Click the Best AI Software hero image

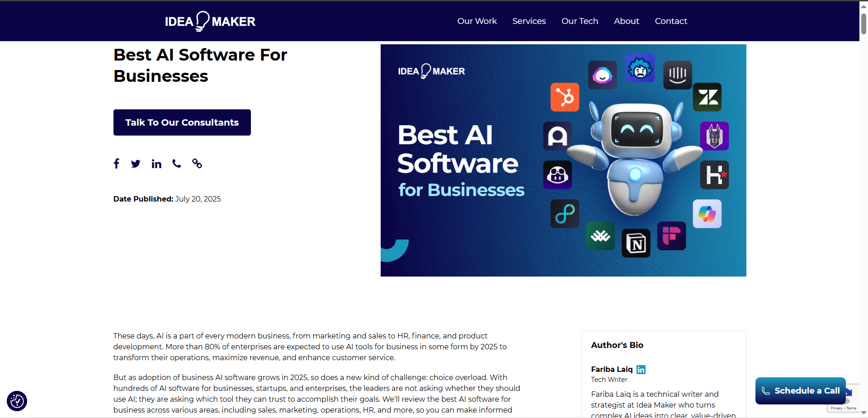(x=563, y=160)
